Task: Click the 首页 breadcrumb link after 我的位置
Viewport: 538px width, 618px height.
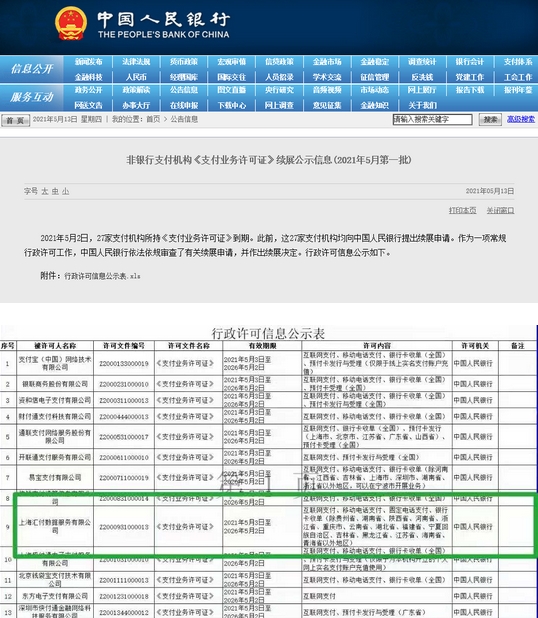Action: (x=153, y=119)
